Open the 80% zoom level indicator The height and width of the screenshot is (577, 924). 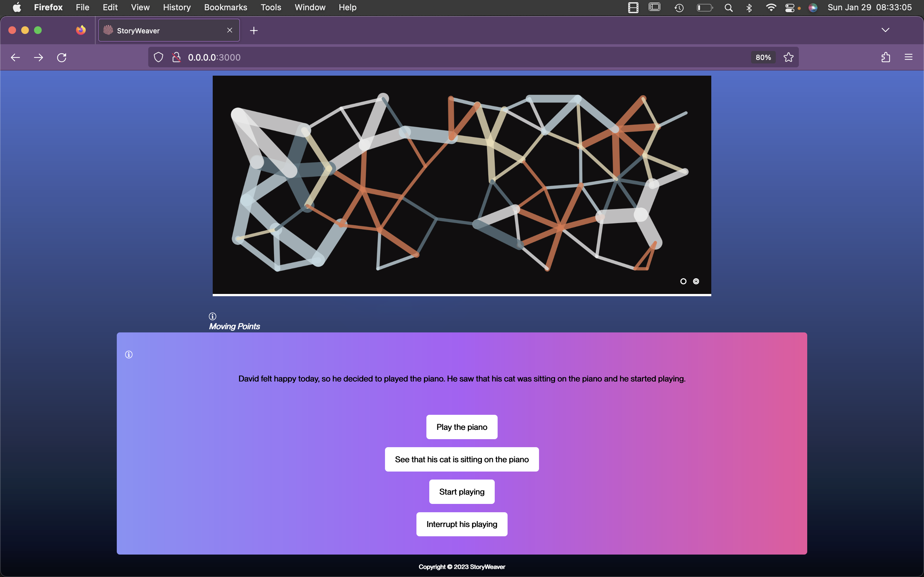(x=763, y=57)
